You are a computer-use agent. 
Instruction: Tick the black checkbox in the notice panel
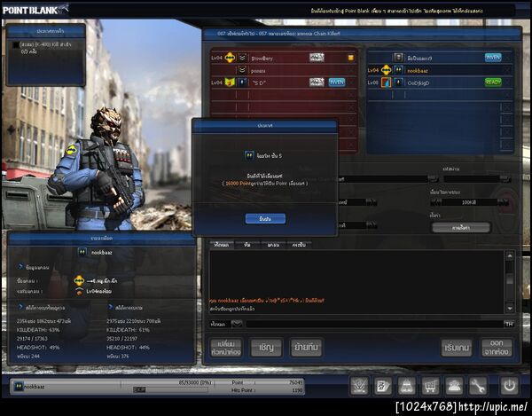[16, 44]
